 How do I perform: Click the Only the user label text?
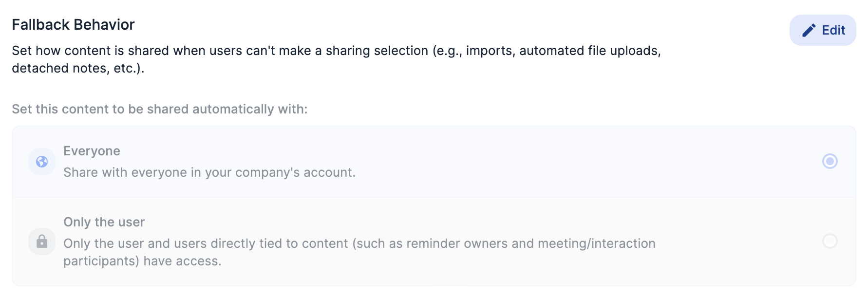tap(104, 222)
